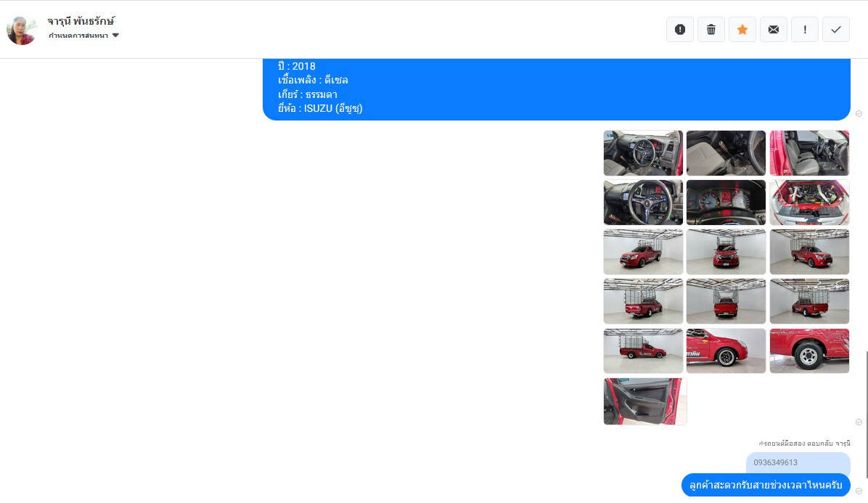Screen dimensions: 868x503
Task: Open rear-left angle truck photo
Action: pos(643,301)
